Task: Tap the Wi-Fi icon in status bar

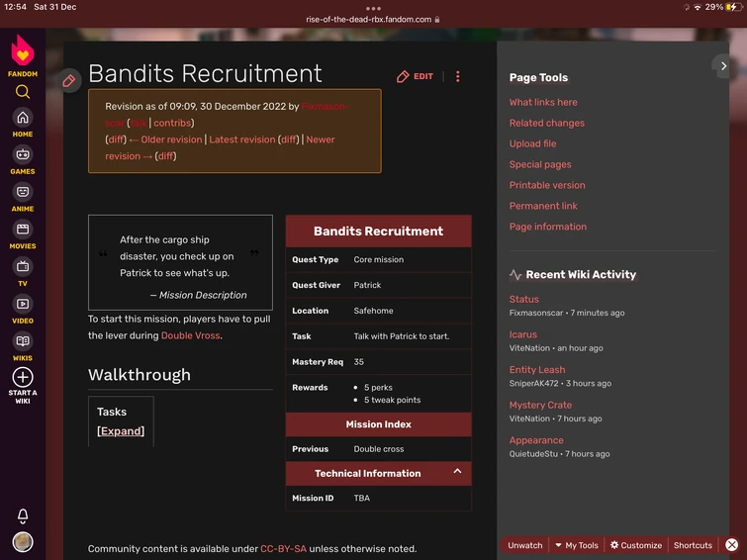Action: coord(698,7)
